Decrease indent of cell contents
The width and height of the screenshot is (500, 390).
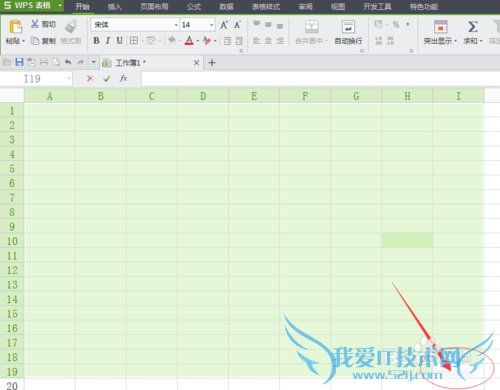coord(227,41)
